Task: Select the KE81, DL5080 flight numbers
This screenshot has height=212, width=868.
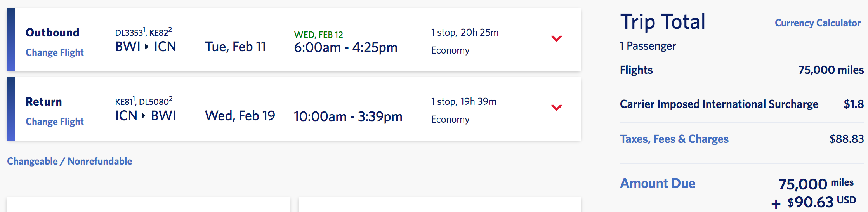Action: [x=144, y=101]
